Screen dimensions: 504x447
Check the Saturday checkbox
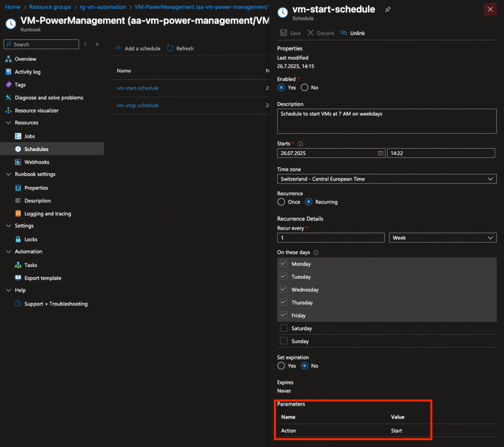pos(283,328)
